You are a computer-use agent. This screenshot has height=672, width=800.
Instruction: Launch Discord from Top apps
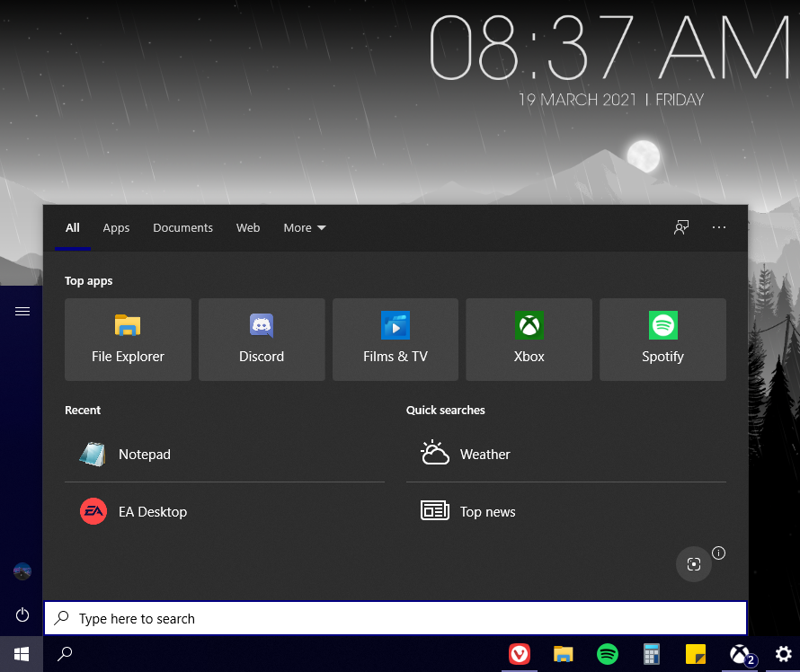(262, 339)
